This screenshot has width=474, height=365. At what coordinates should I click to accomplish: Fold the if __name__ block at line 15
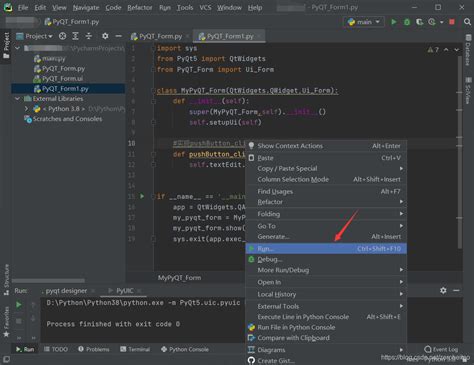154,196
